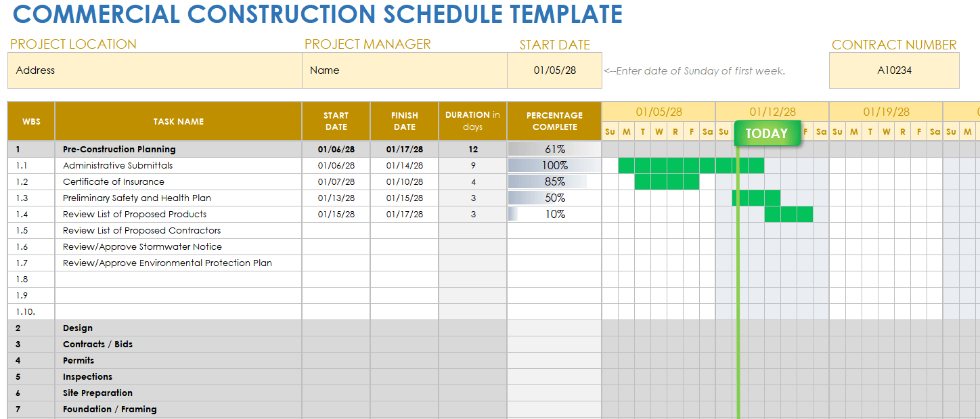Select the A10234 contract number cell
Screen dimensions: 980x419
click(x=893, y=70)
